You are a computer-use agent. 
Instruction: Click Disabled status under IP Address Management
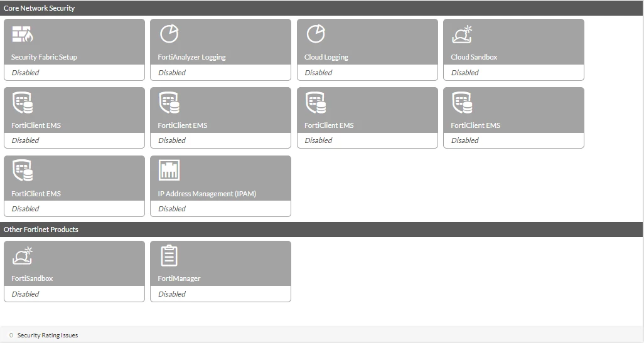click(x=172, y=209)
